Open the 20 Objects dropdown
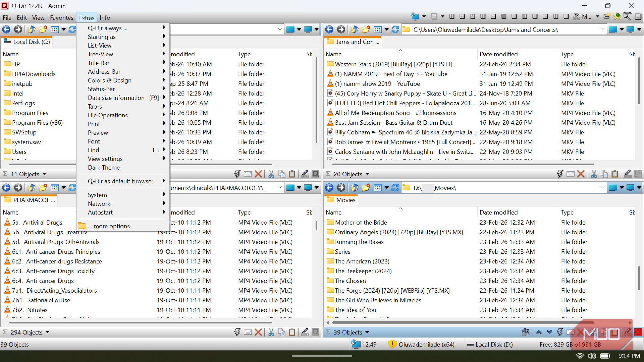 tap(367, 174)
